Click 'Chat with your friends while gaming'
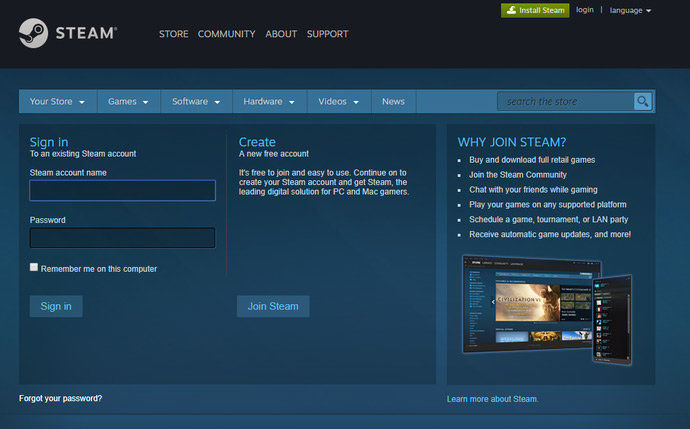690x429 pixels. pyautogui.click(x=533, y=190)
